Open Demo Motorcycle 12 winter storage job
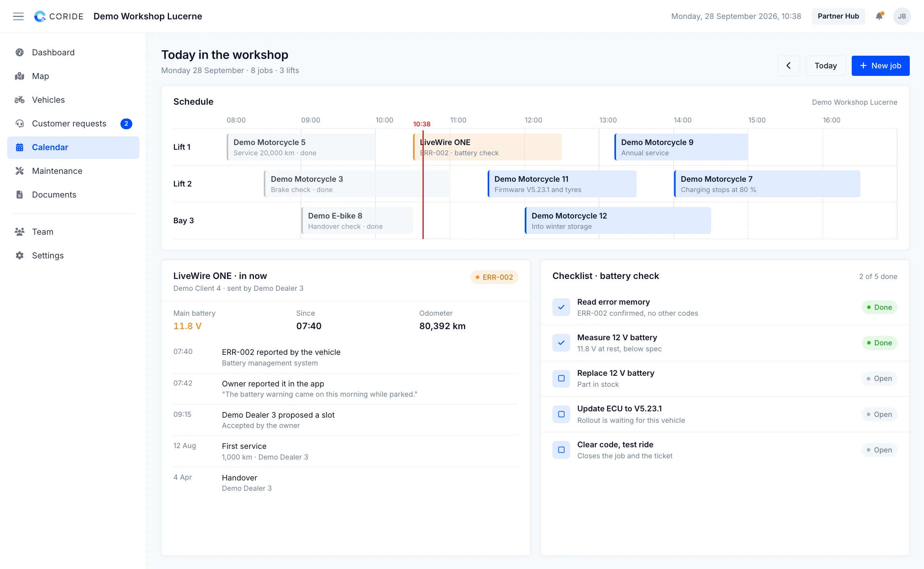The width and height of the screenshot is (924, 569). [618, 220]
